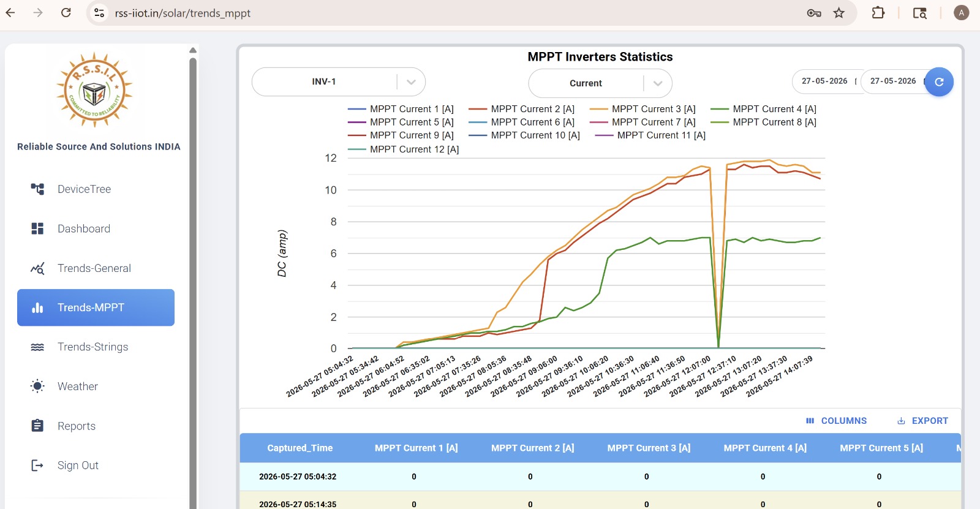The image size is (980, 509).
Task: Click the address bar URL
Action: 183,13
